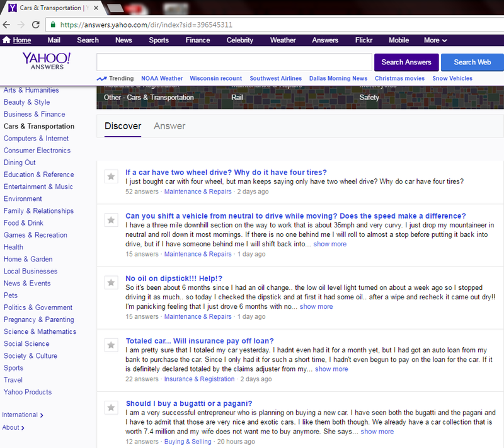
Task: Open the Health category
Action: tap(13, 247)
